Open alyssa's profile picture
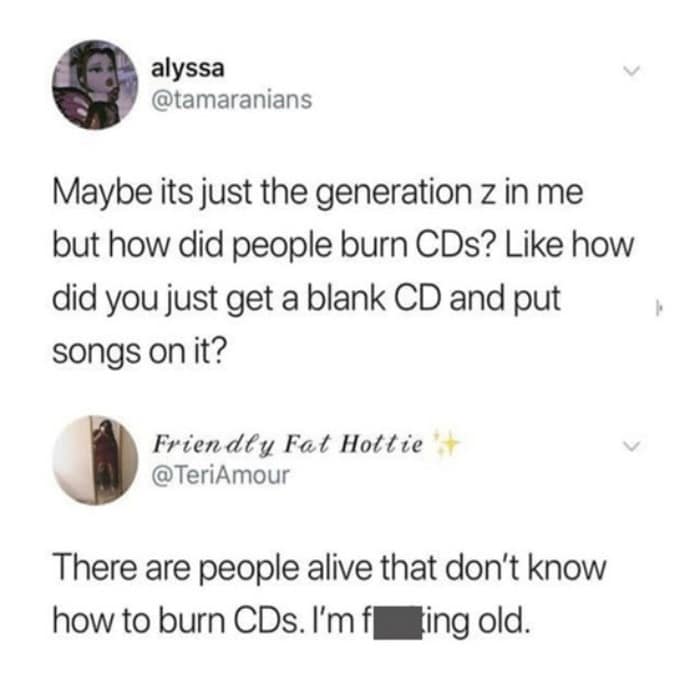 (x=95, y=85)
